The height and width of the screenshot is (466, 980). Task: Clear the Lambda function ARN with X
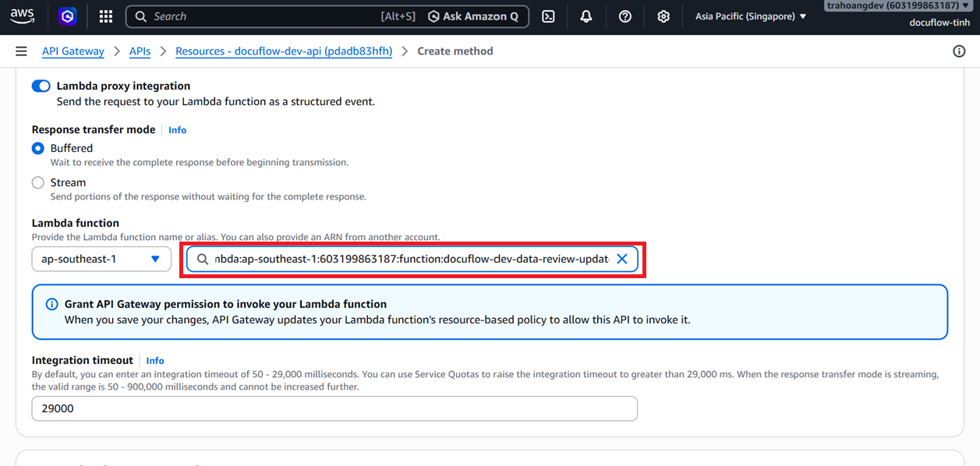point(622,259)
